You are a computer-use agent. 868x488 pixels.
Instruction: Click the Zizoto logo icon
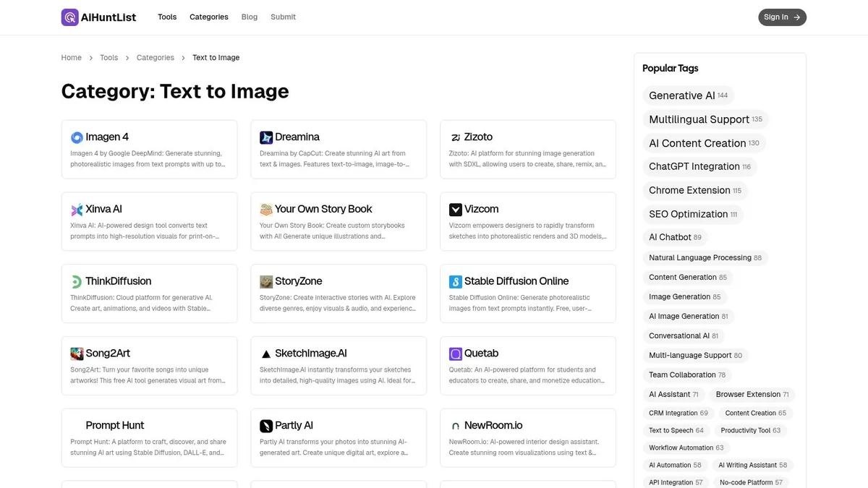pyautogui.click(x=456, y=137)
